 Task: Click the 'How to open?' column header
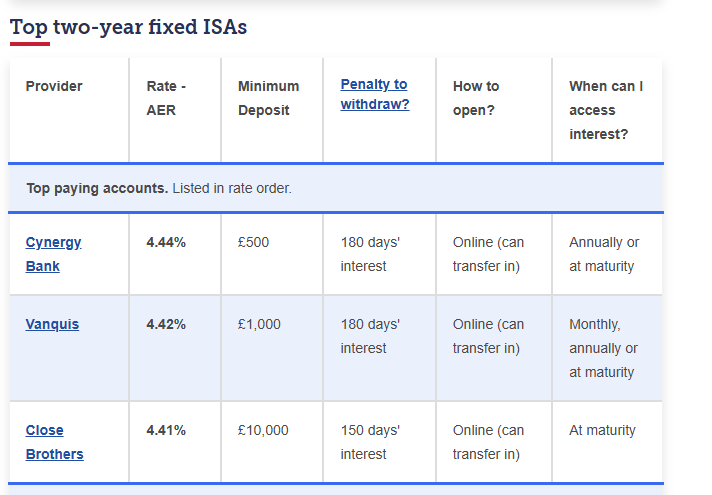(476, 98)
